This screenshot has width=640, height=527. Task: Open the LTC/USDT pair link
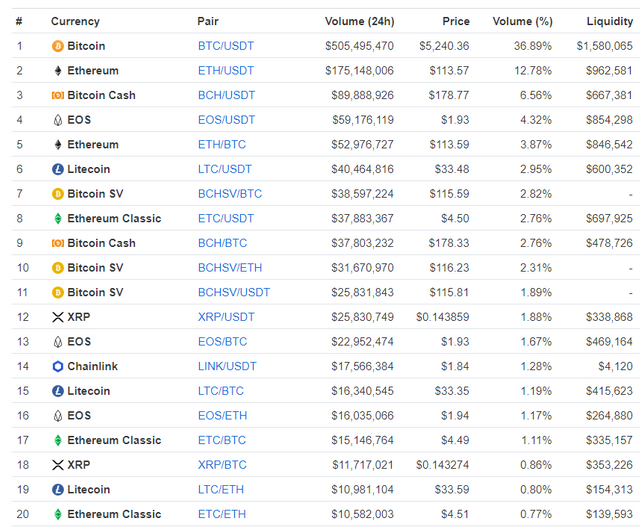click(225, 169)
